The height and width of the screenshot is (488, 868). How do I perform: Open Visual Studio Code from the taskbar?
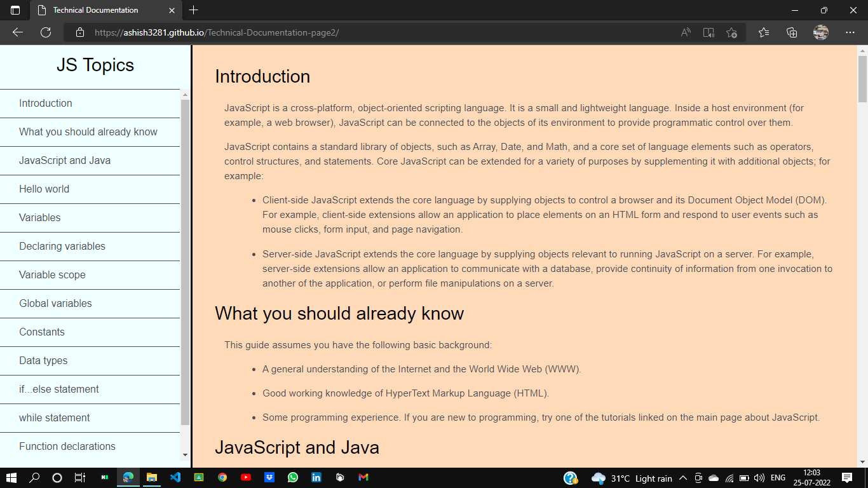pos(175,477)
